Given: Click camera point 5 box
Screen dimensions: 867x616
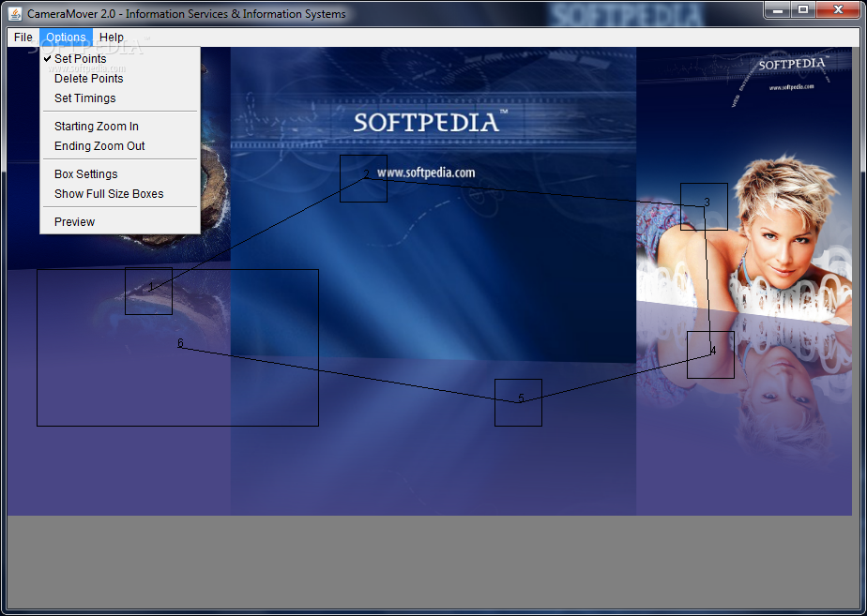Looking at the screenshot, I should pyautogui.click(x=518, y=403).
